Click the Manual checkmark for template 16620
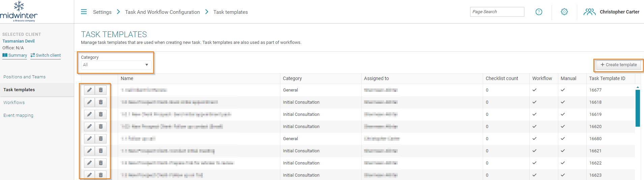 tap(563, 127)
